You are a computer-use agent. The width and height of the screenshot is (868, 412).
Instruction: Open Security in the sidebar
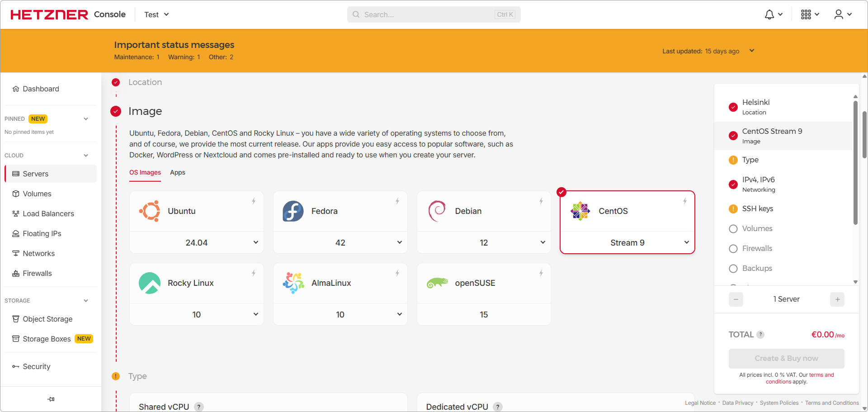pos(51,366)
